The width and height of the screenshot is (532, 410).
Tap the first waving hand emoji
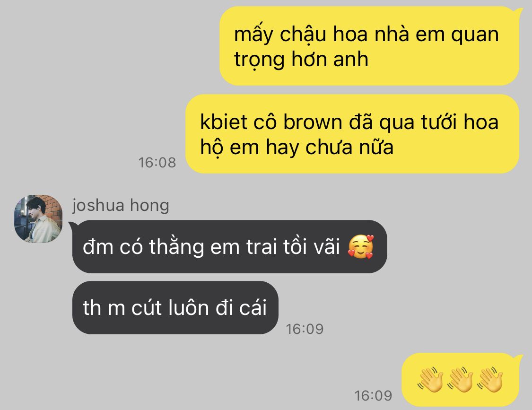pyautogui.click(x=430, y=379)
